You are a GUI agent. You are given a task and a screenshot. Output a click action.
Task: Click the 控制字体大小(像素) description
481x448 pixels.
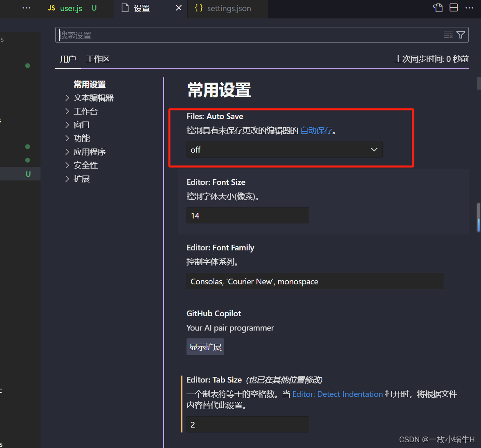[x=223, y=196]
